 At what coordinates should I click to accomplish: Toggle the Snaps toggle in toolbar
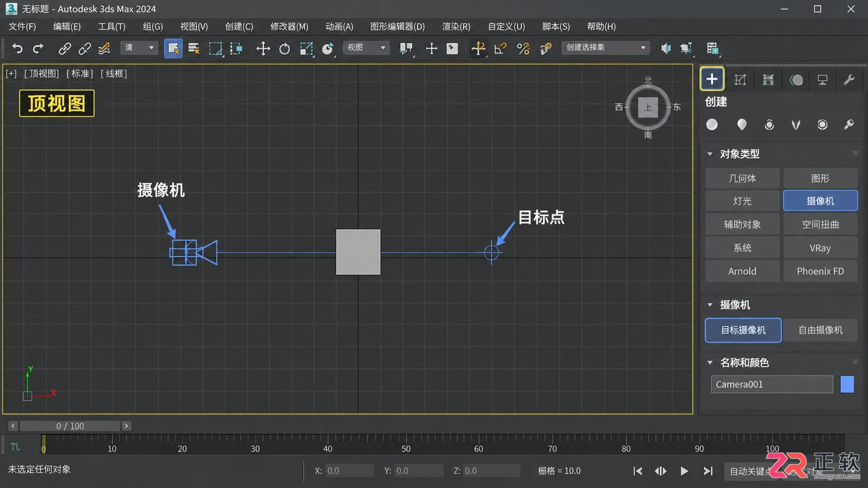[x=479, y=48]
